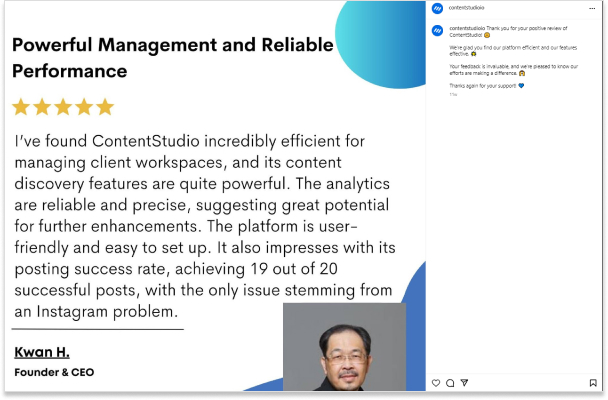
Task: Open the three-dot more options menu
Action: coord(592,8)
